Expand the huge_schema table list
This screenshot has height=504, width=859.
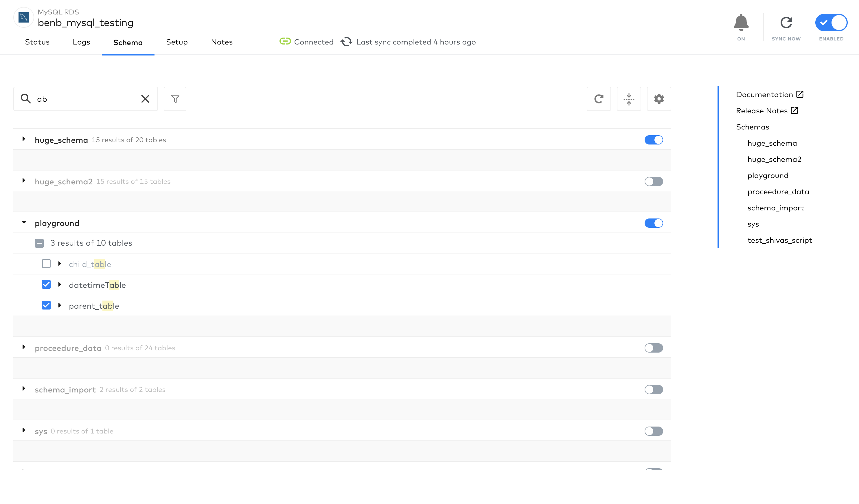point(24,139)
